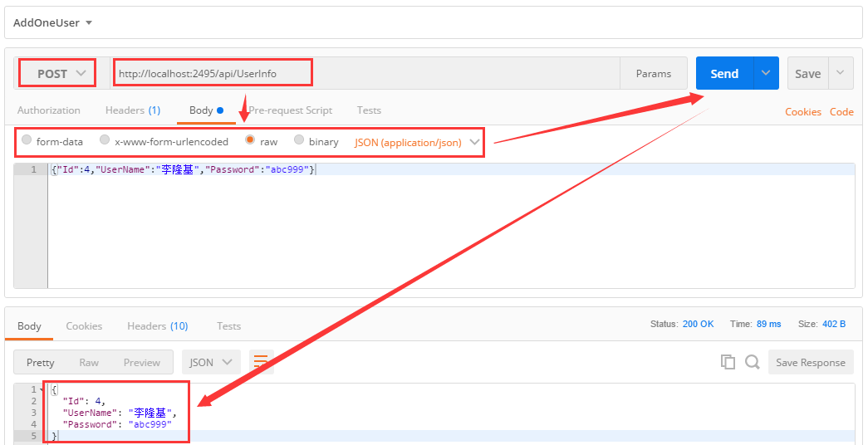Switch to the Authorization tab
Viewport: 868px width, 445px height.
click(x=49, y=110)
